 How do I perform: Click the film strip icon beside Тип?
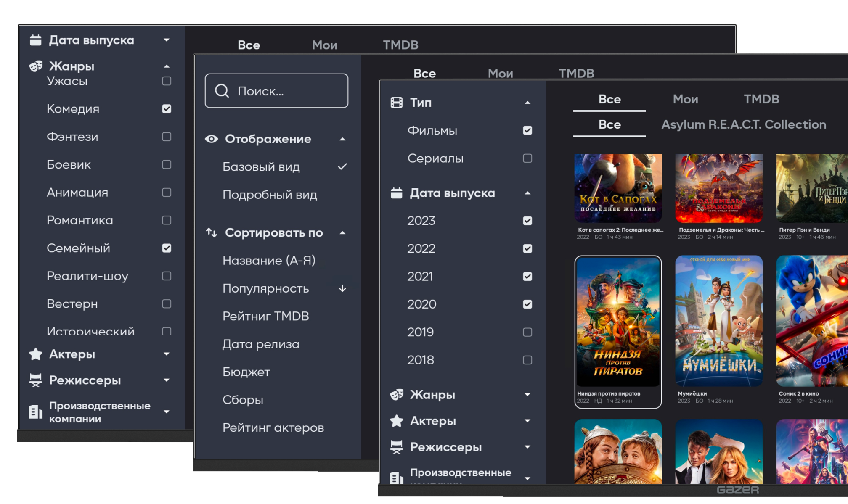point(396,103)
